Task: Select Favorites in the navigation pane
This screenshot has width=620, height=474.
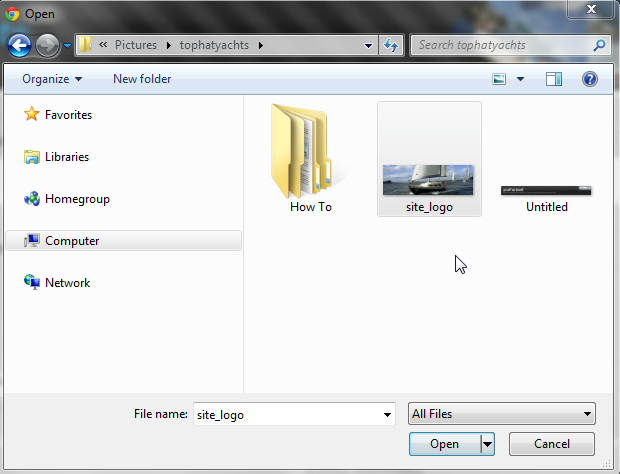Action: (68, 115)
